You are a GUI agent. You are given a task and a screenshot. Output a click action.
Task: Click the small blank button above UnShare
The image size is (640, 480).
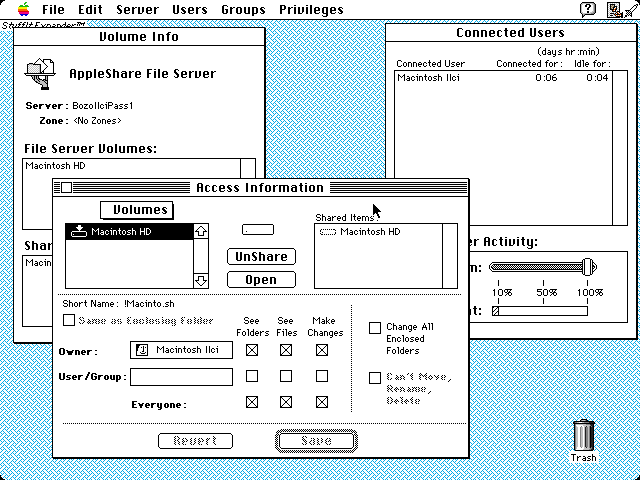pyautogui.click(x=258, y=229)
